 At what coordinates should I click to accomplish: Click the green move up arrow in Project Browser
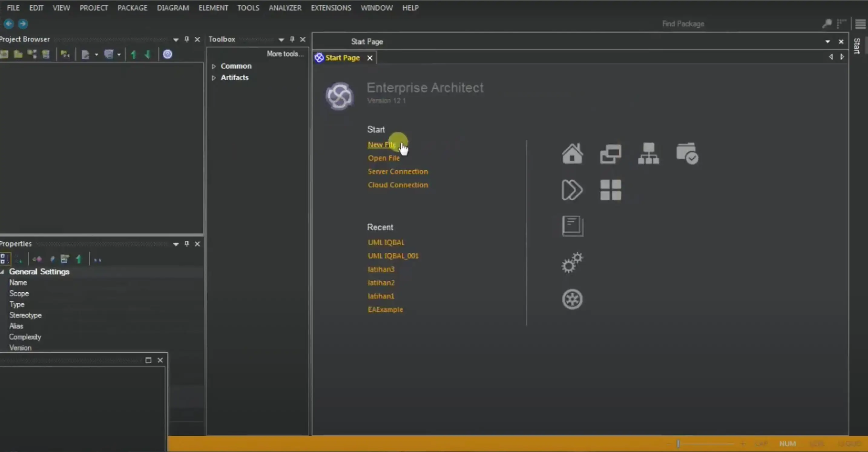click(x=133, y=54)
